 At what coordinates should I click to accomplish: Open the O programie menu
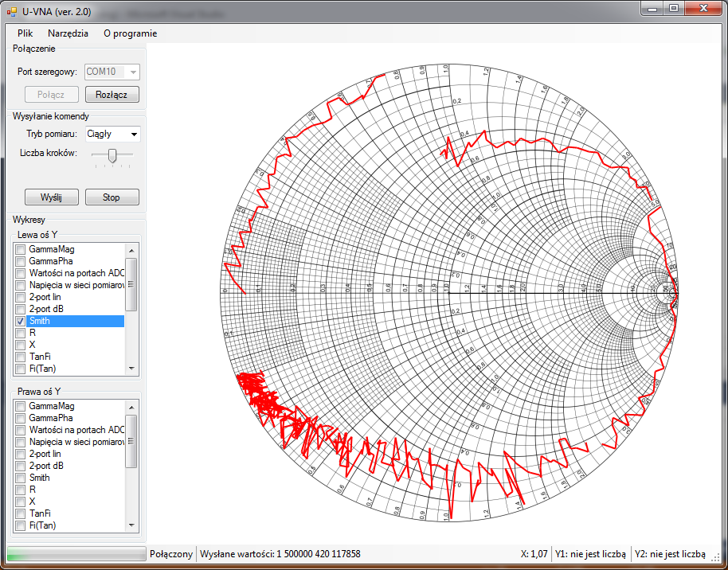[130, 33]
